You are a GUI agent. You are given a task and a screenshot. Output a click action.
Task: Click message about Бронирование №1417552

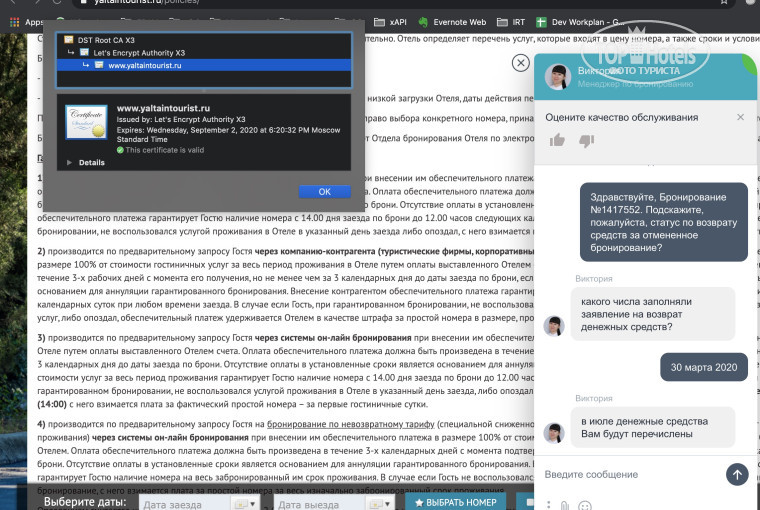click(x=664, y=222)
